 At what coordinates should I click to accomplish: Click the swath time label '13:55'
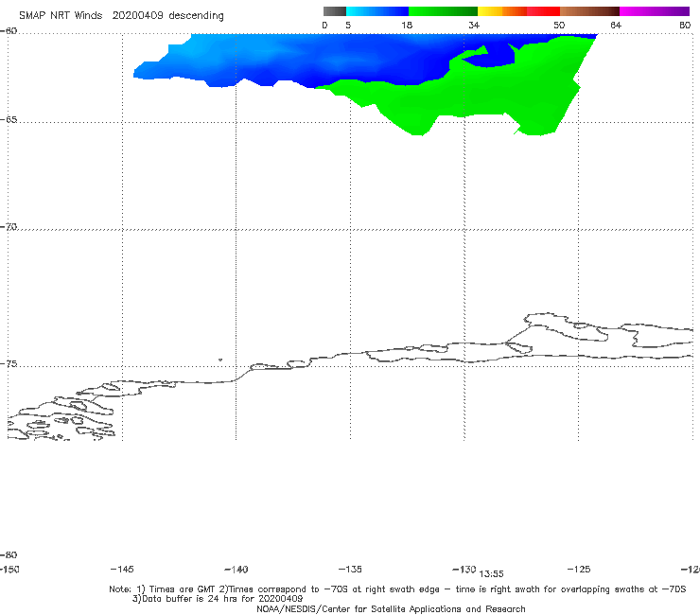(491, 574)
